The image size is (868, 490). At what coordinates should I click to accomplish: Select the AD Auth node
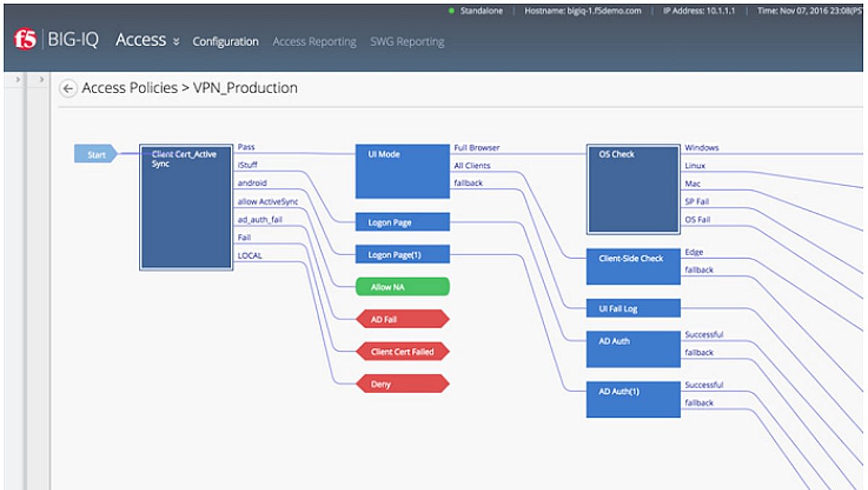pyautogui.click(x=634, y=348)
